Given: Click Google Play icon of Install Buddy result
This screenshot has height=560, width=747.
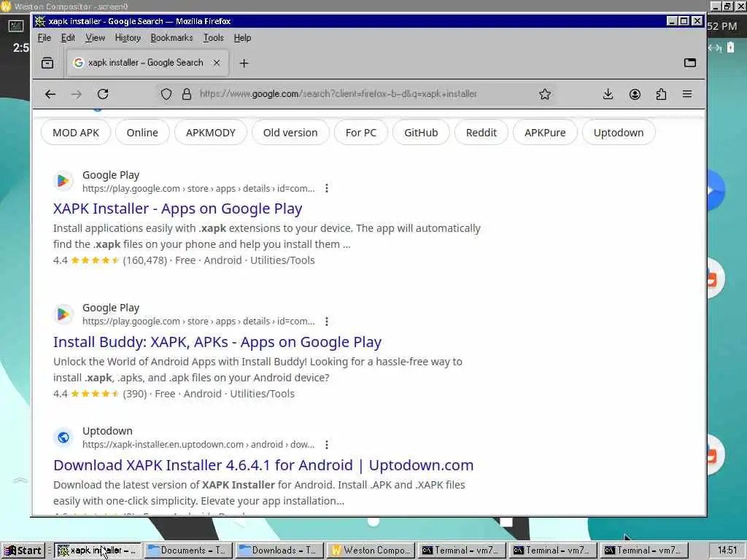Looking at the screenshot, I should click(x=63, y=314).
